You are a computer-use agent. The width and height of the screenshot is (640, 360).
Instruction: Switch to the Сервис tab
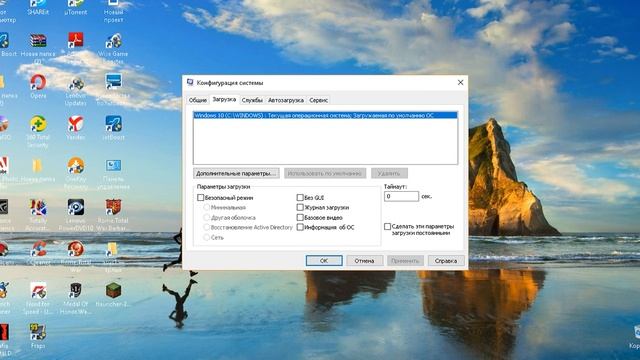(318, 100)
